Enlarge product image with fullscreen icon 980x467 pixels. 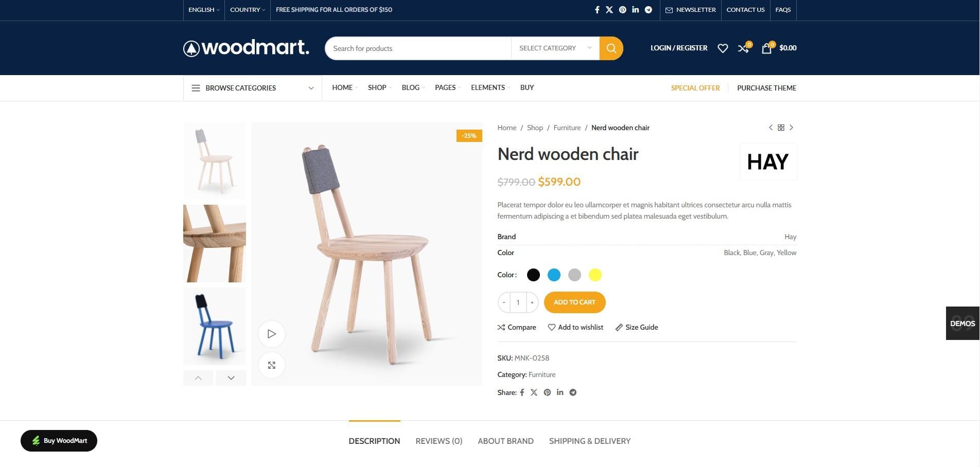click(272, 365)
